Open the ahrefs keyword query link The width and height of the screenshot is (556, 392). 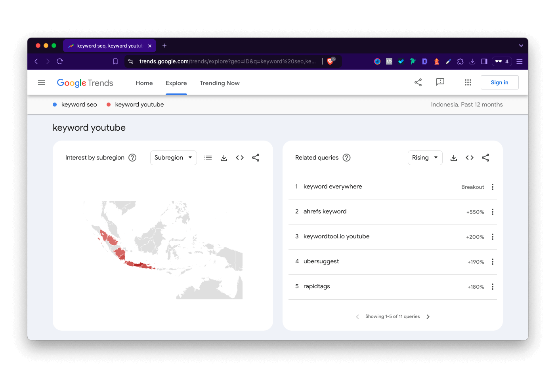coord(325,211)
